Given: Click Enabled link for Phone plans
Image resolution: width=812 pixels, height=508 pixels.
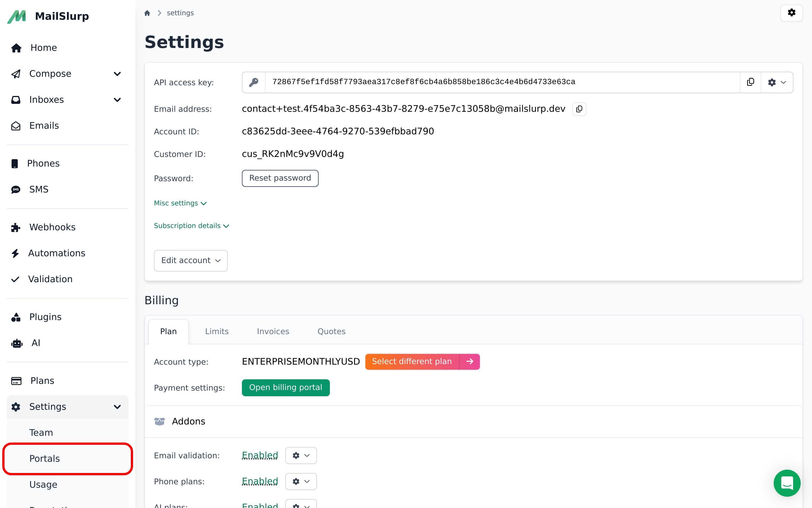Looking at the screenshot, I should pyautogui.click(x=260, y=481).
